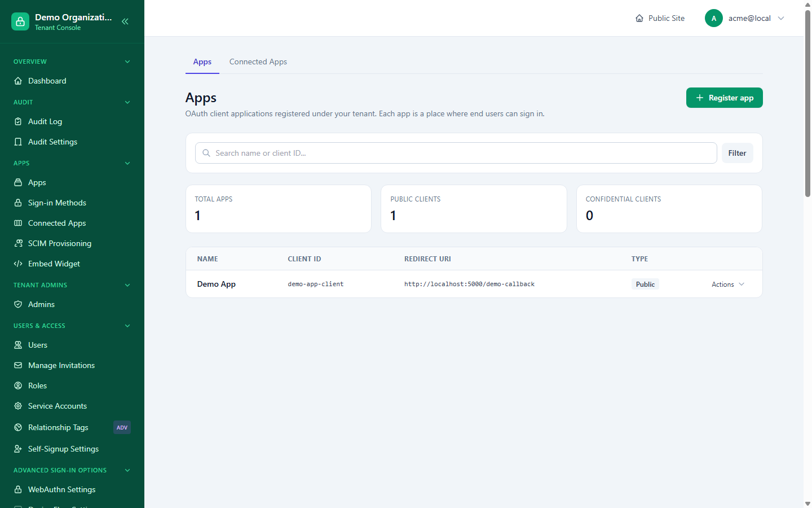Click the SCIM Provisioning users icon
Screen dimensions: 812x508
click(x=18, y=243)
